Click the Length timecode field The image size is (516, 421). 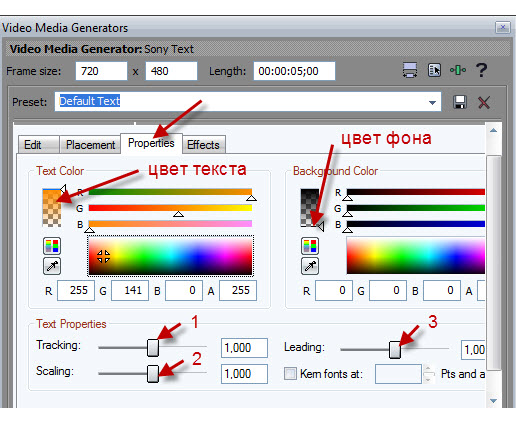[x=294, y=71]
